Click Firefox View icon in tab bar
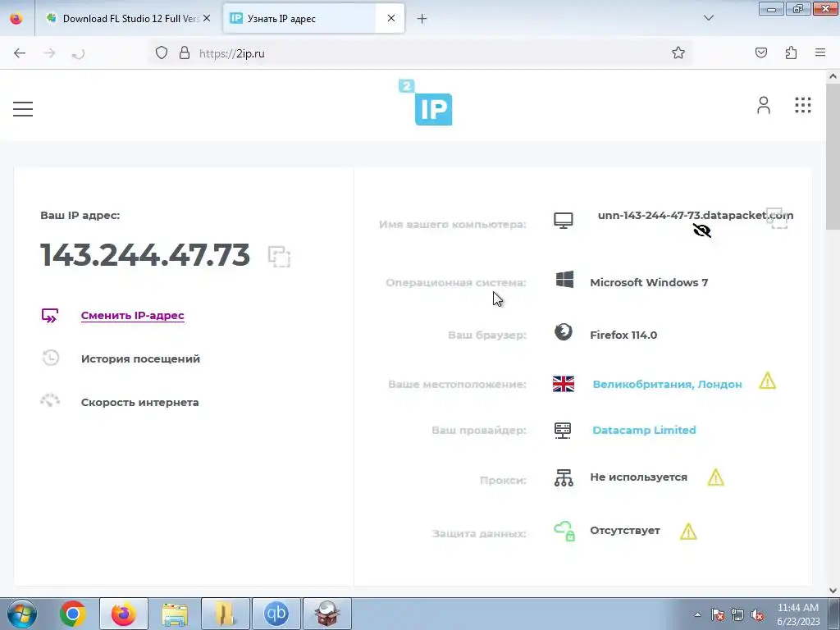The height and width of the screenshot is (630, 840). click(16, 18)
